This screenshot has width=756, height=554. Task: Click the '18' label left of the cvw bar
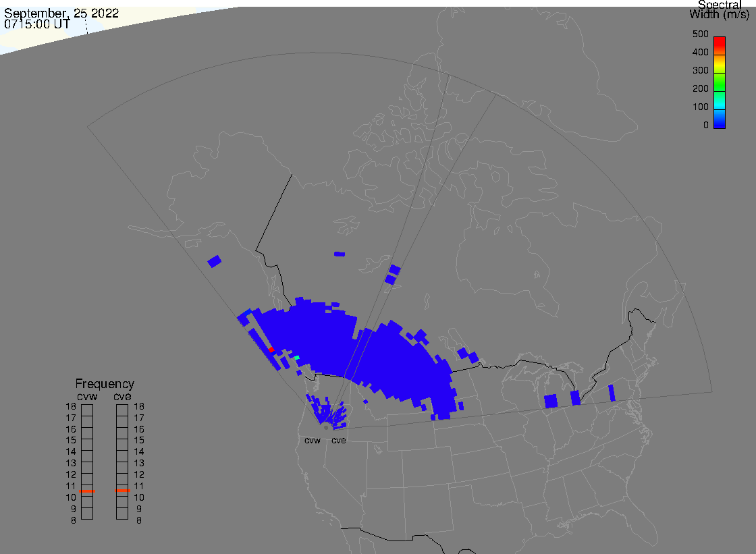point(71,406)
